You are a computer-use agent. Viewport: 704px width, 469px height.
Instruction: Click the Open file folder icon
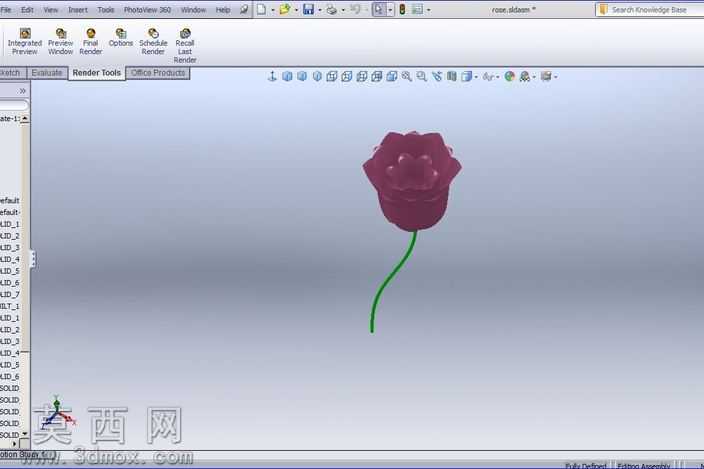[x=285, y=9]
